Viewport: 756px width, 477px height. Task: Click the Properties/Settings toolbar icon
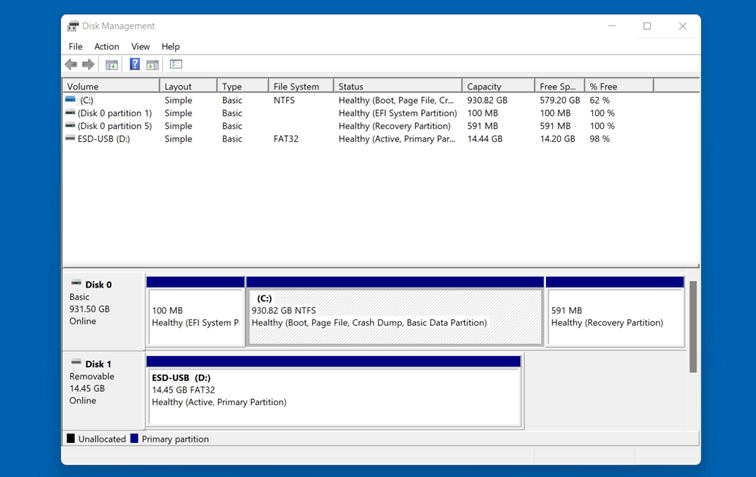click(176, 64)
